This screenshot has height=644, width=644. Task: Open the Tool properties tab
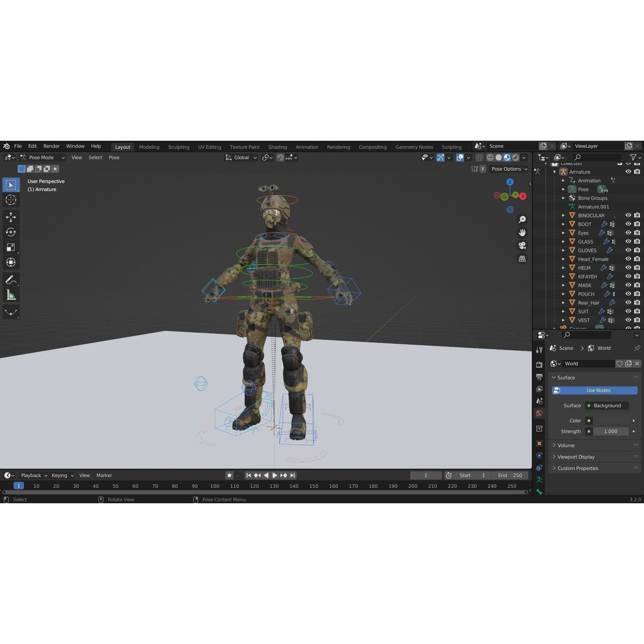pos(539,349)
